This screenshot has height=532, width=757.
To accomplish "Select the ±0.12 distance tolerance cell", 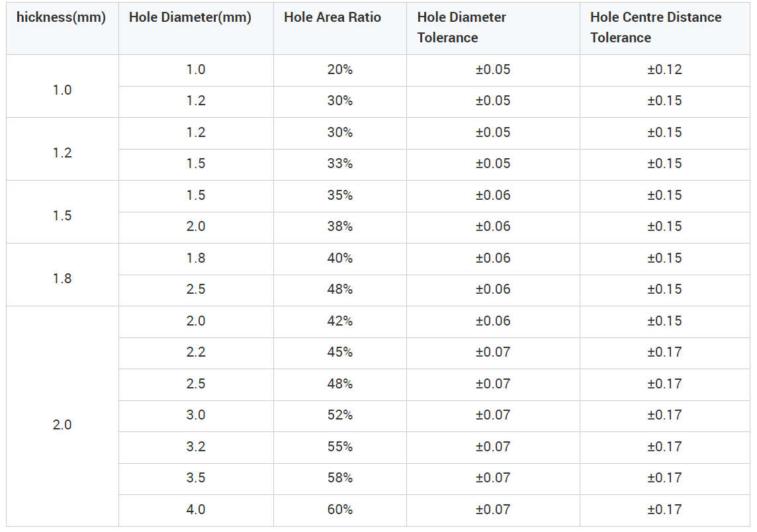I will pos(665,70).
